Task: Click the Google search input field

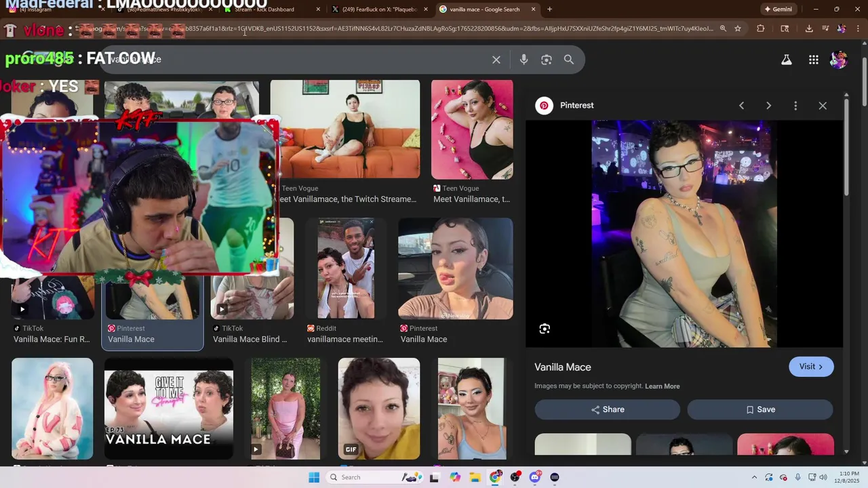Action: tap(298, 60)
